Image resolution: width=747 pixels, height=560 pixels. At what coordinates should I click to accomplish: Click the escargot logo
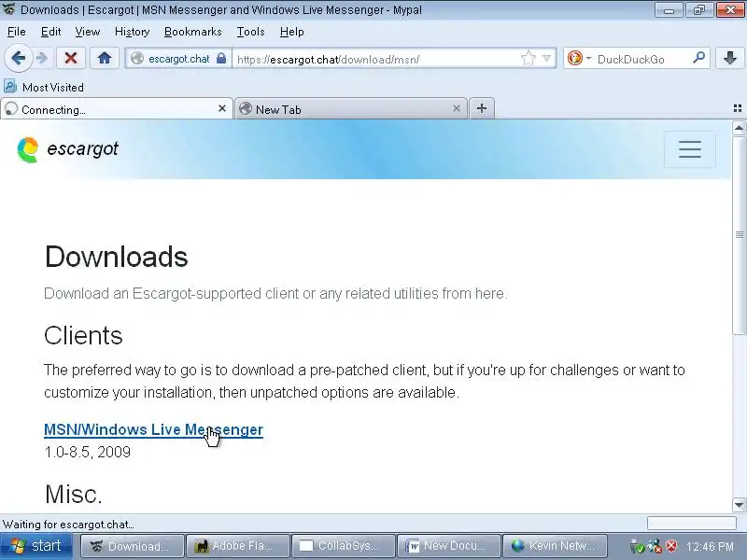[x=67, y=149]
